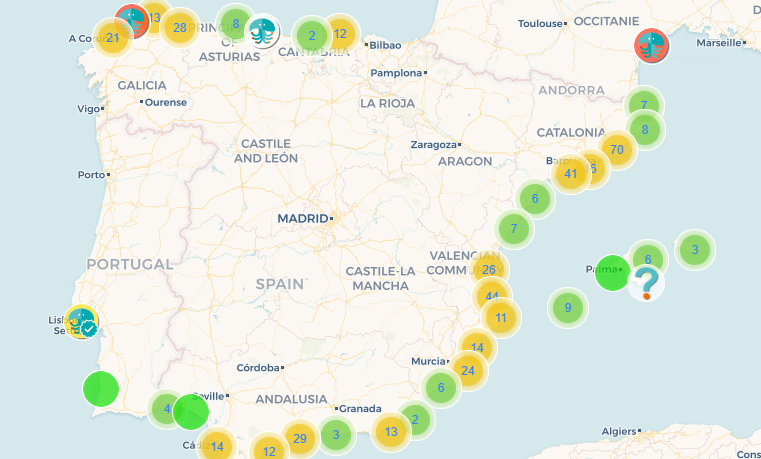Click the 28 cluster in northern Galicia

(x=180, y=27)
